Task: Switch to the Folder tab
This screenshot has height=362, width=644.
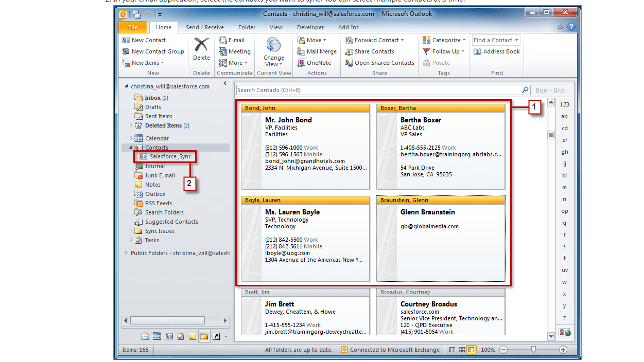Action: click(247, 27)
